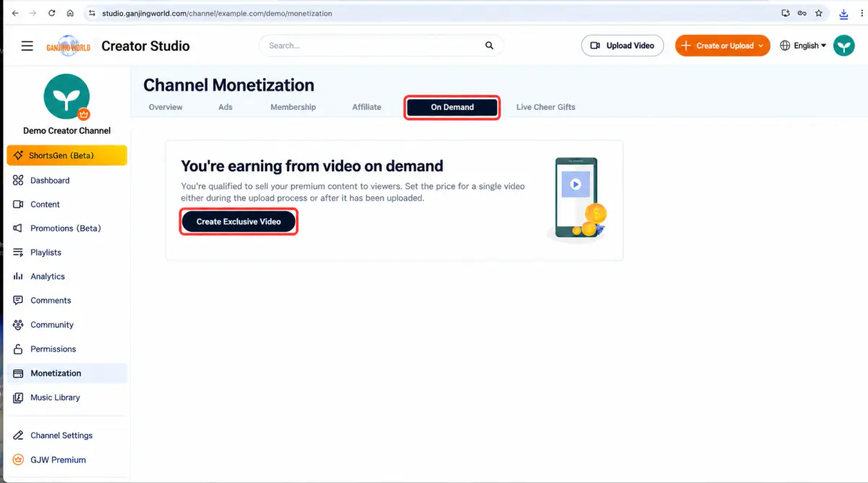Click the browser forward arrow
This screenshot has height=483, width=868.
(x=33, y=13)
